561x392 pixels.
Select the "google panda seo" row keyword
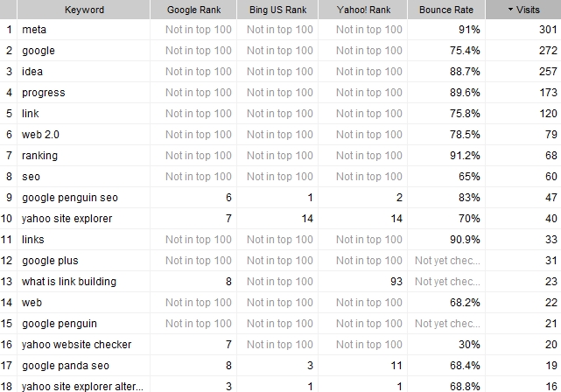point(66,366)
